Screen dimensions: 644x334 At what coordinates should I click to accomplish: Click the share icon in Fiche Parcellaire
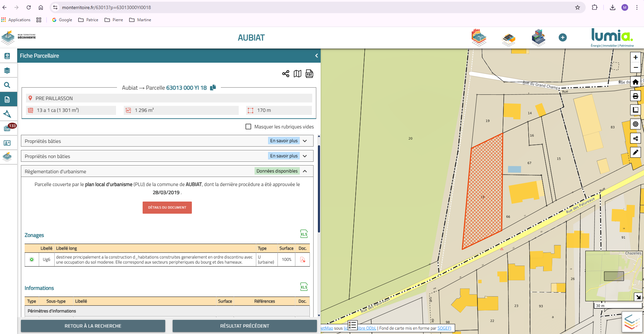(286, 74)
